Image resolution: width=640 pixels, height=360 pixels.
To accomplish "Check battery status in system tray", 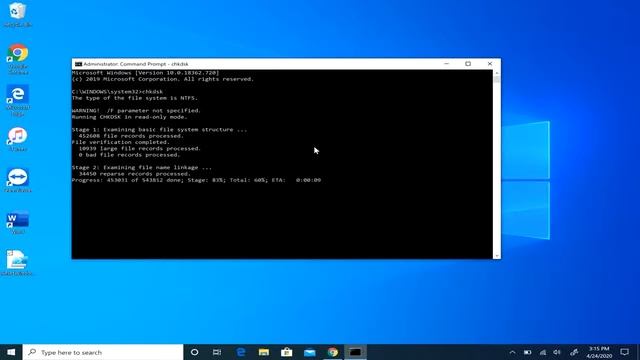I will point(527,352).
